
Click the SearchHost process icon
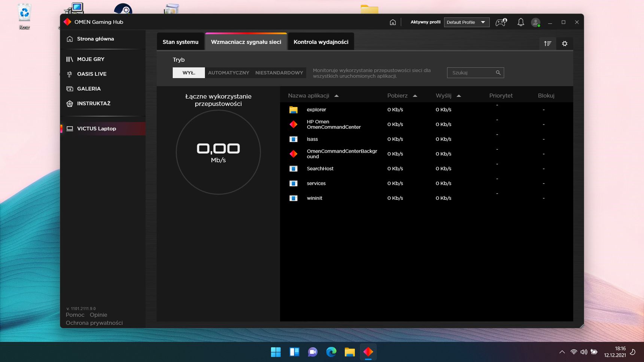(x=294, y=169)
